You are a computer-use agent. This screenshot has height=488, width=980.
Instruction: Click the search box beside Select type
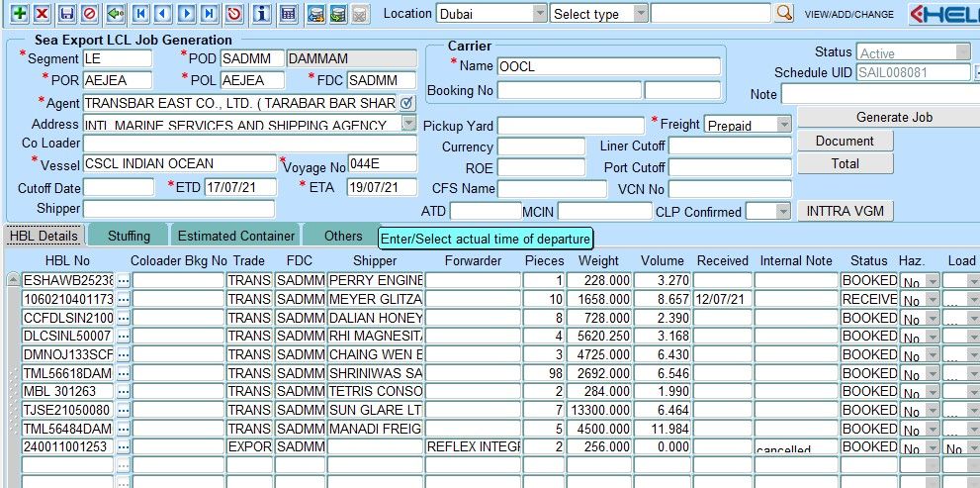(x=711, y=13)
